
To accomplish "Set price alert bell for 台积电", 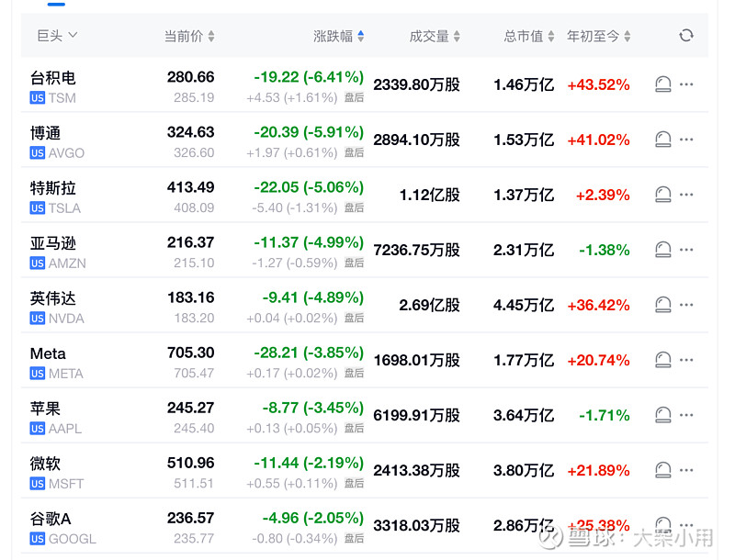I will (x=662, y=84).
